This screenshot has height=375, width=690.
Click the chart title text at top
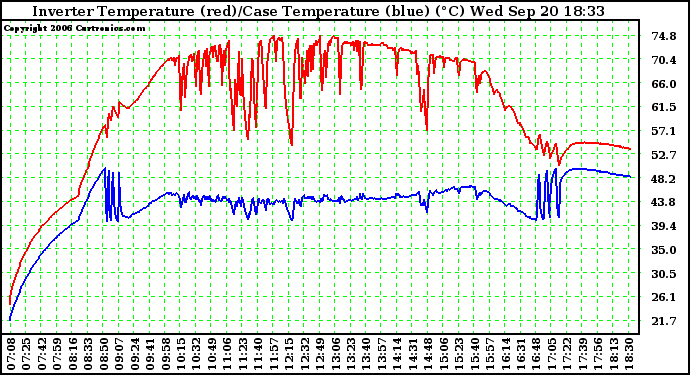[318, 11]
